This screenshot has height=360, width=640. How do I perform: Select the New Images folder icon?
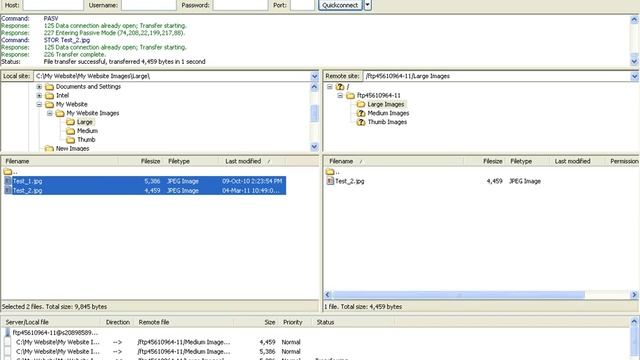coord(49,149)
